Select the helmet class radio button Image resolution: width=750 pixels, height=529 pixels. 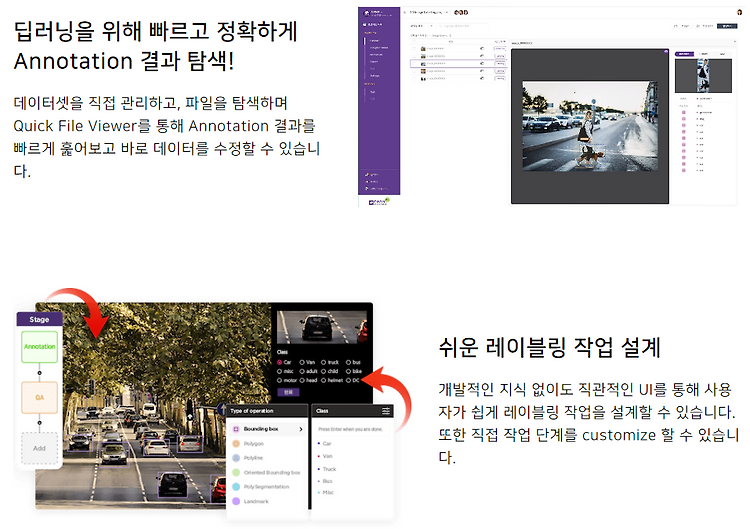pos(324,380)
